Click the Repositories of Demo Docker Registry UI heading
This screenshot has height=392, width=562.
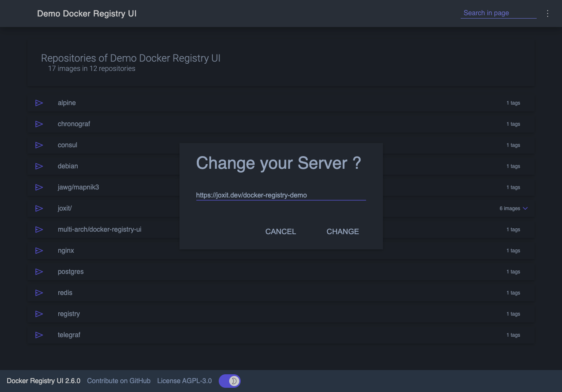point(131,58)
